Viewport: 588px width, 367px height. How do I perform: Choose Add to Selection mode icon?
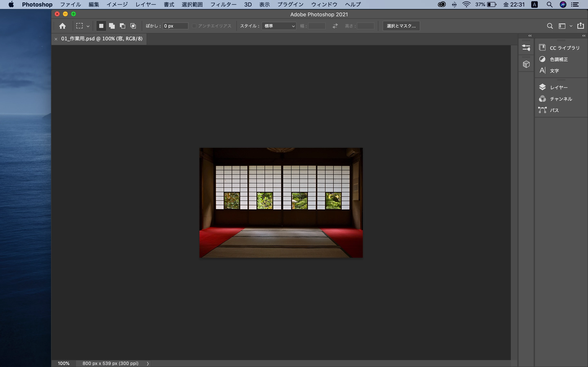[112, 26]
